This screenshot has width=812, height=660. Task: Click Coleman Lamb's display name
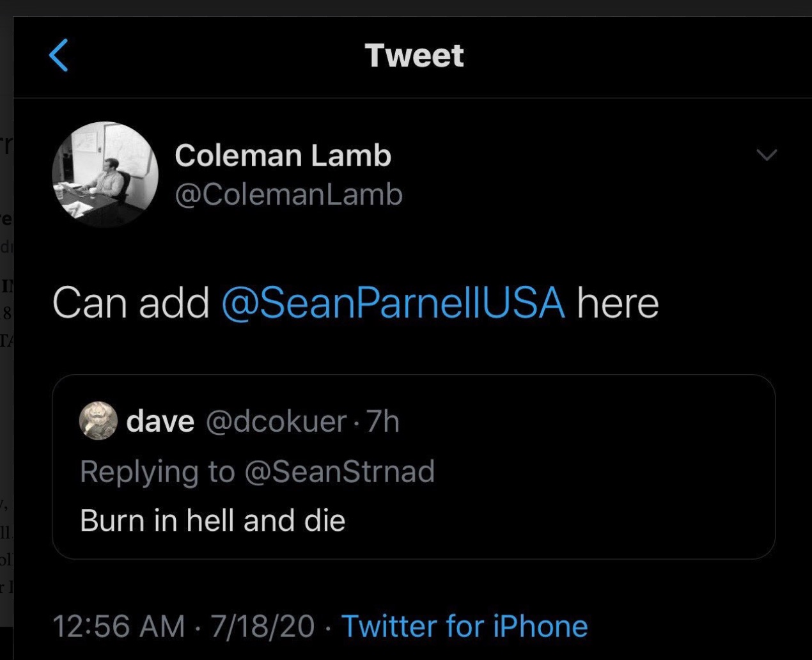click(283, 154)
